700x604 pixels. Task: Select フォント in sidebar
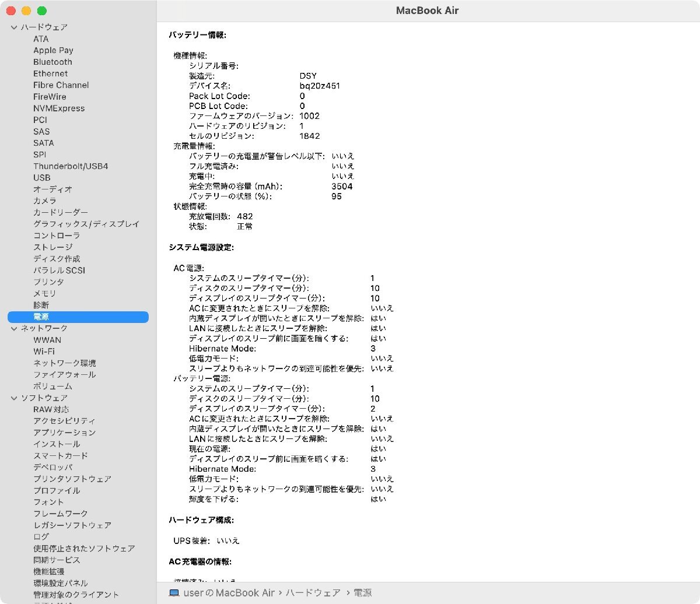(48, 502)
